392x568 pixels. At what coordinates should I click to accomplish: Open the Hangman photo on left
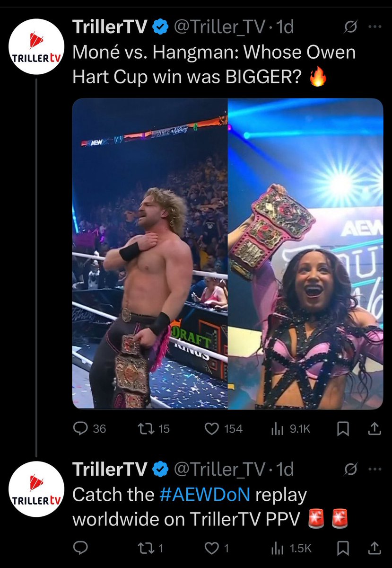click(150, 254)
